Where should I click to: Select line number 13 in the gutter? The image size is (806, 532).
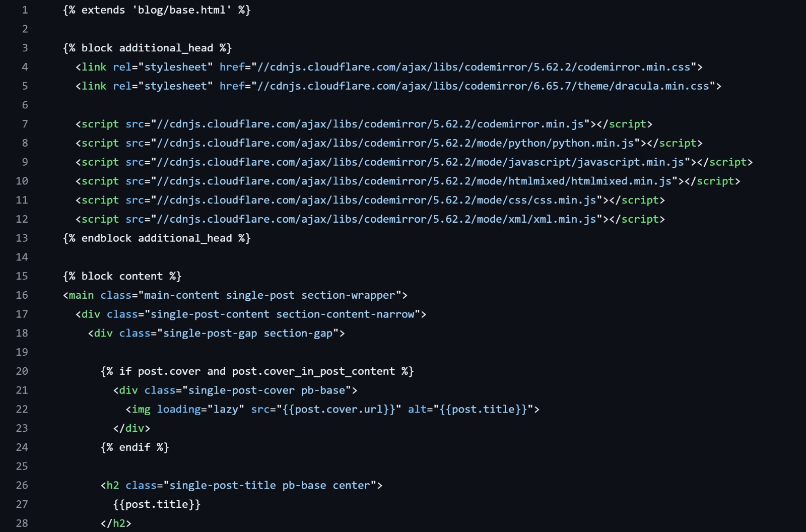coord(22,238)
